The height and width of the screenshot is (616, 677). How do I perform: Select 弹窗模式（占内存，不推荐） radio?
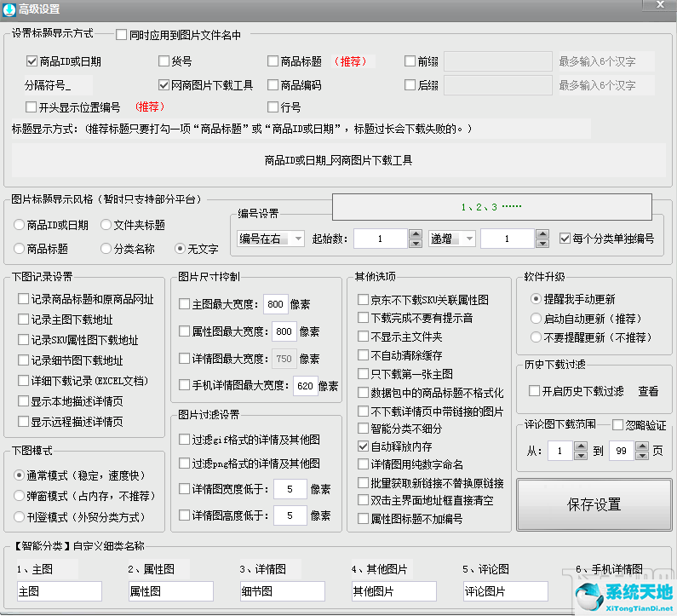click(x=19, y=496)
